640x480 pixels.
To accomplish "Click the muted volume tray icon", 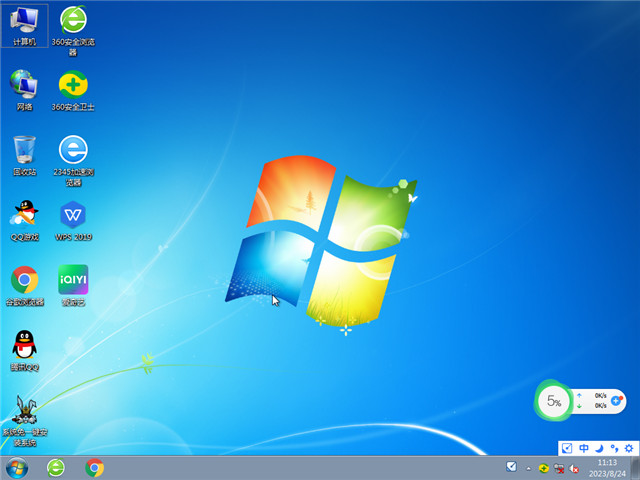I will pyautogui.click(x=574, y=469).
